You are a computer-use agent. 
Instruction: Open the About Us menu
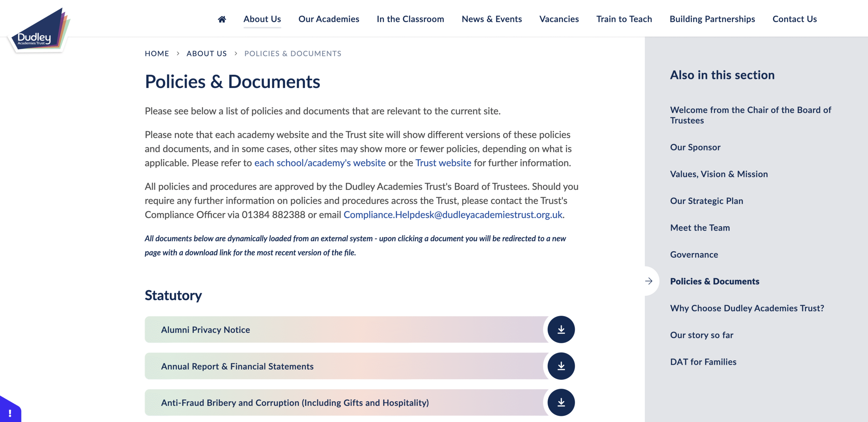(x=262, y=19)
